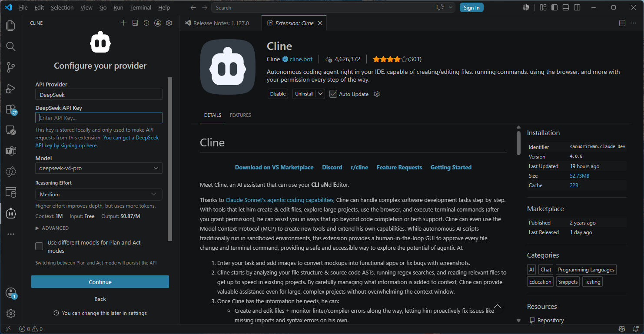Open the Manage gear in the activity bar
Screen dimensions: 644x334
(11, 314)
